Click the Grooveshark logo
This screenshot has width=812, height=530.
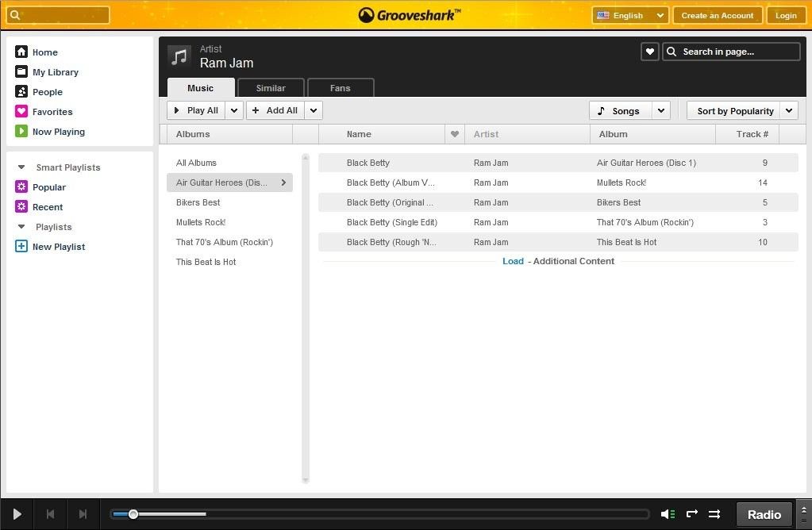coord(410,14)
